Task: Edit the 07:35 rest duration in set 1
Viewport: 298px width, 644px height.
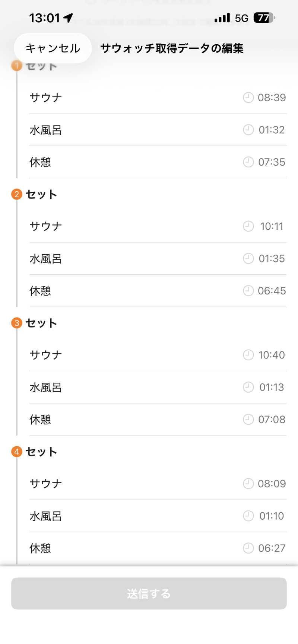Action: (x=272, y=162)
